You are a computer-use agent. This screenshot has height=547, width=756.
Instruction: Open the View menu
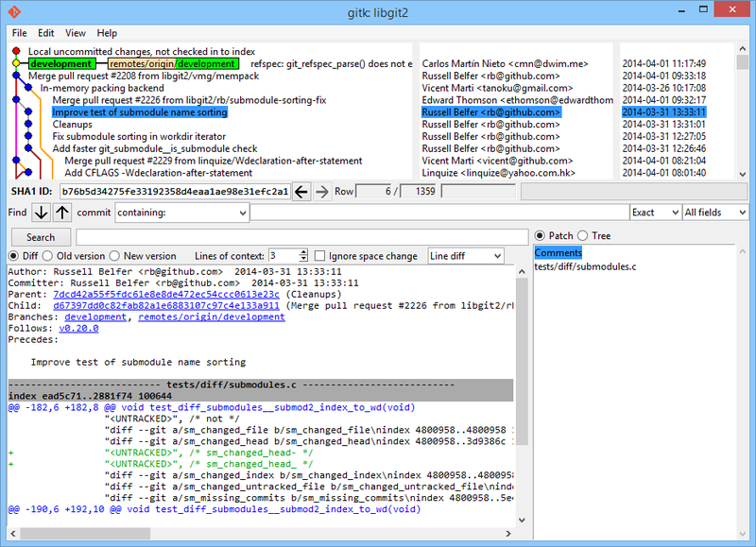[x=75, y=32]
